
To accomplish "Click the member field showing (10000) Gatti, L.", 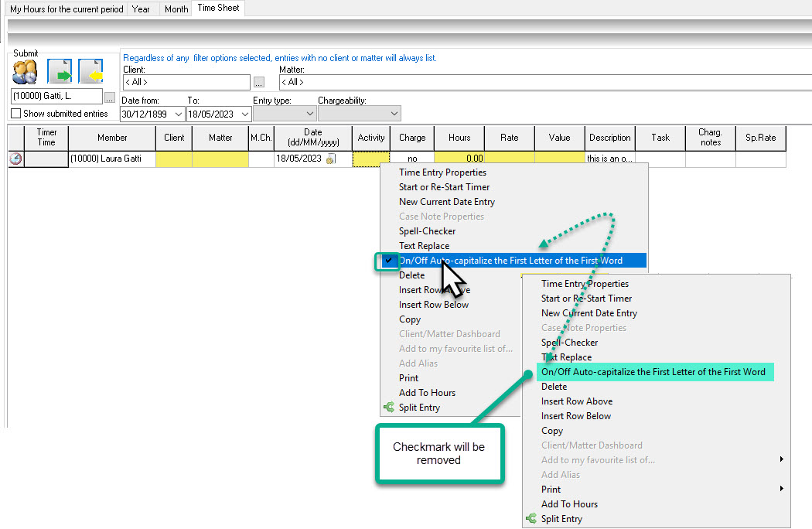I will [x=57, y=96].
